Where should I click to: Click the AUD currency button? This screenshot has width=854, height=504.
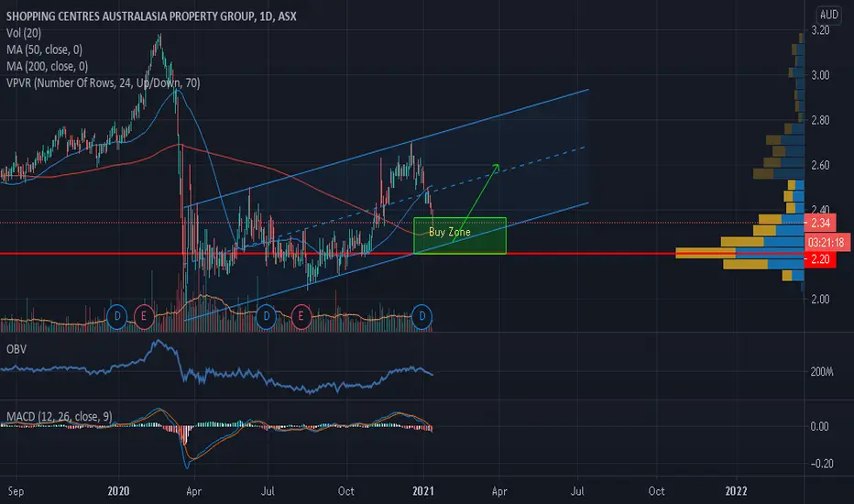pyautogui.click(x=828, y=15)
